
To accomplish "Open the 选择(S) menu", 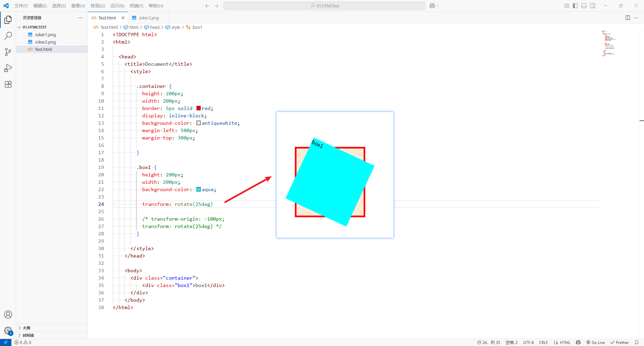I will tap(59, 6).
